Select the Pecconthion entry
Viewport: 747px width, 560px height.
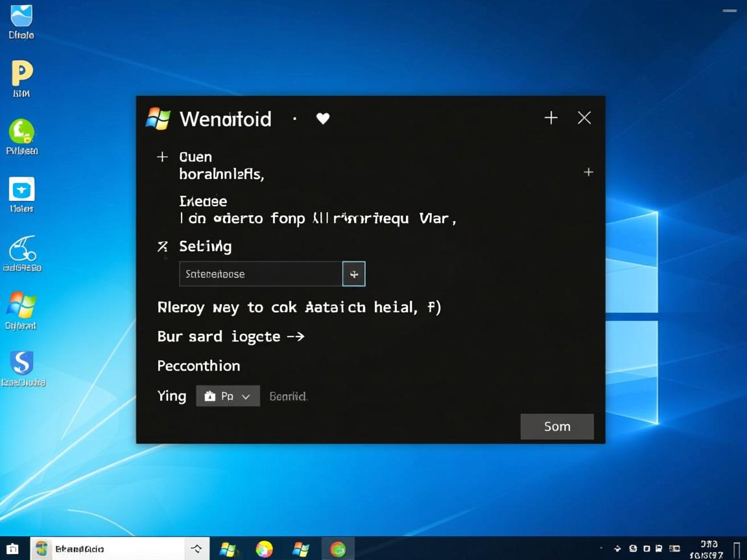(x=198, y=366)
